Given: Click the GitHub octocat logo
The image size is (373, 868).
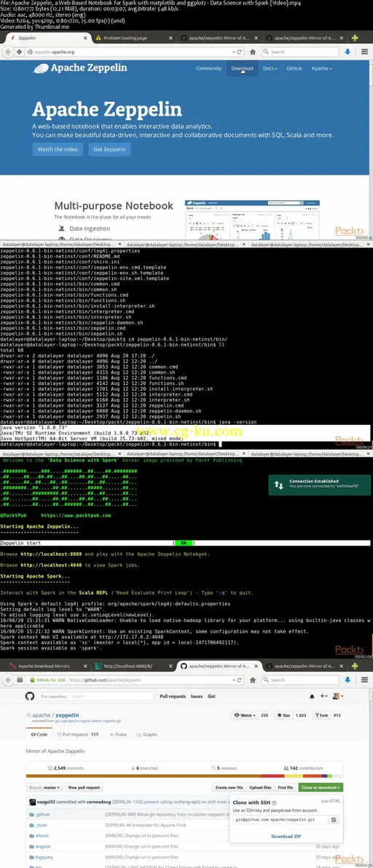Looking at the screenshot, I should tap(31, 696).
